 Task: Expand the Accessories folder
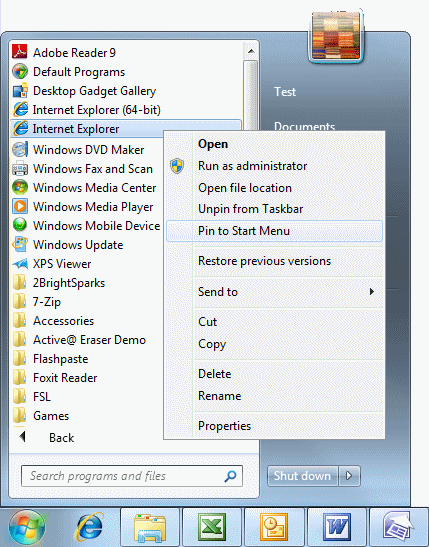[x=53, y=321]
